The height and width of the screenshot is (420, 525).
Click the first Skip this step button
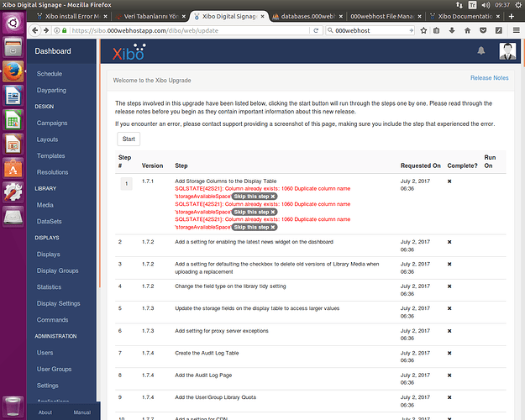255,197
